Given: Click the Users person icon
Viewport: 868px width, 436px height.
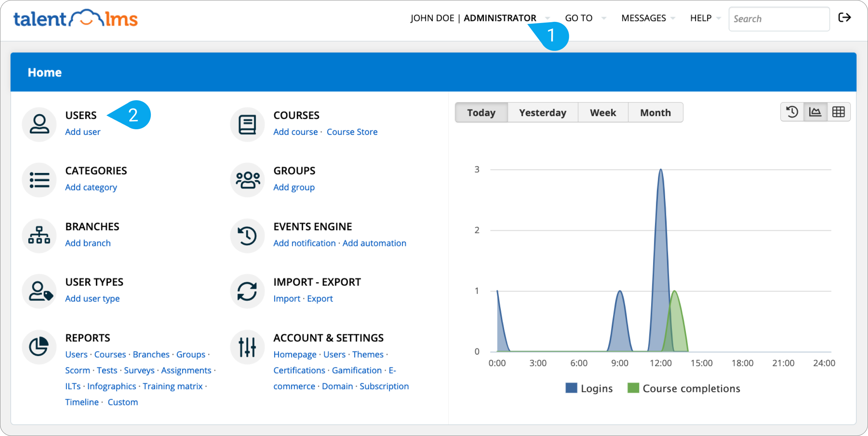Looking at the screenshot, I should coord(39,124).
